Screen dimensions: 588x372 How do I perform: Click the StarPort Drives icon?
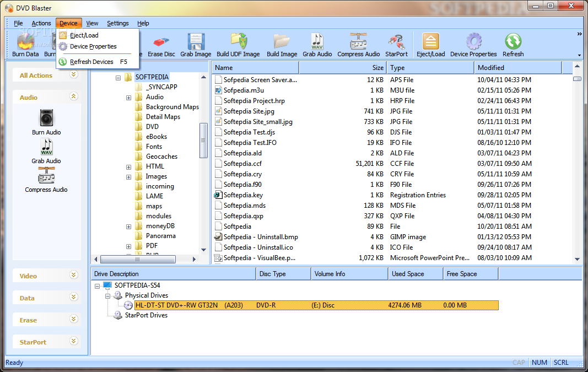118,315
